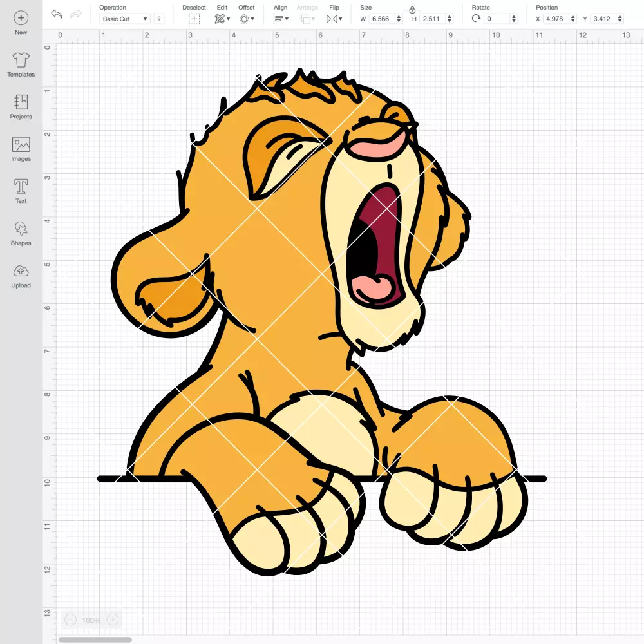Expand the Flip dropdown arrow
The image size is (644, 644).
tap(341, 19)
